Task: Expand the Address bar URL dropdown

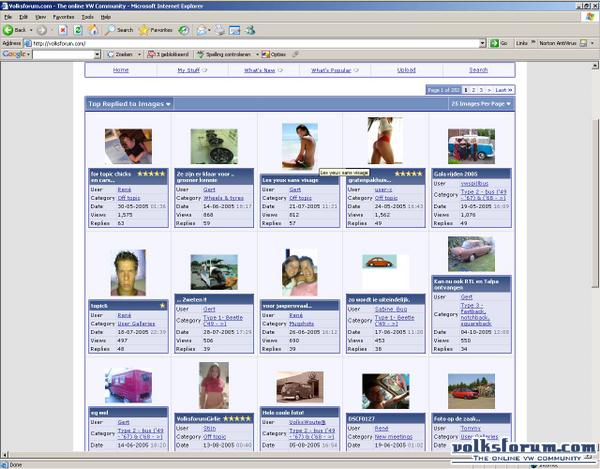Action: (x=483, y=43)
